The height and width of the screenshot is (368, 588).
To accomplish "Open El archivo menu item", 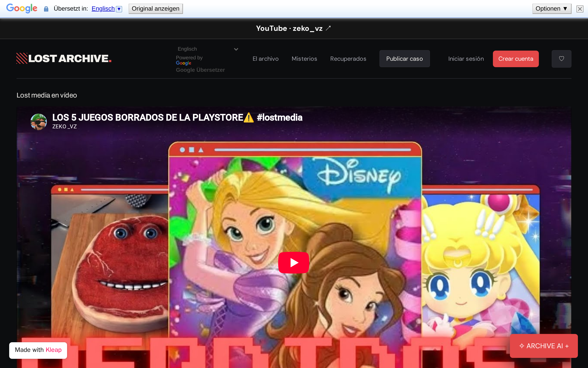I will [x=266, y=59].
